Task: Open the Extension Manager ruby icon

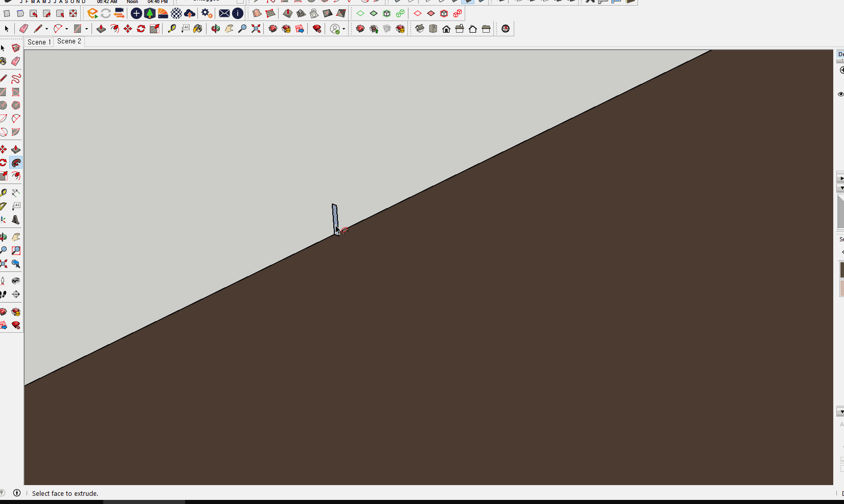Action: click(317, 29)
